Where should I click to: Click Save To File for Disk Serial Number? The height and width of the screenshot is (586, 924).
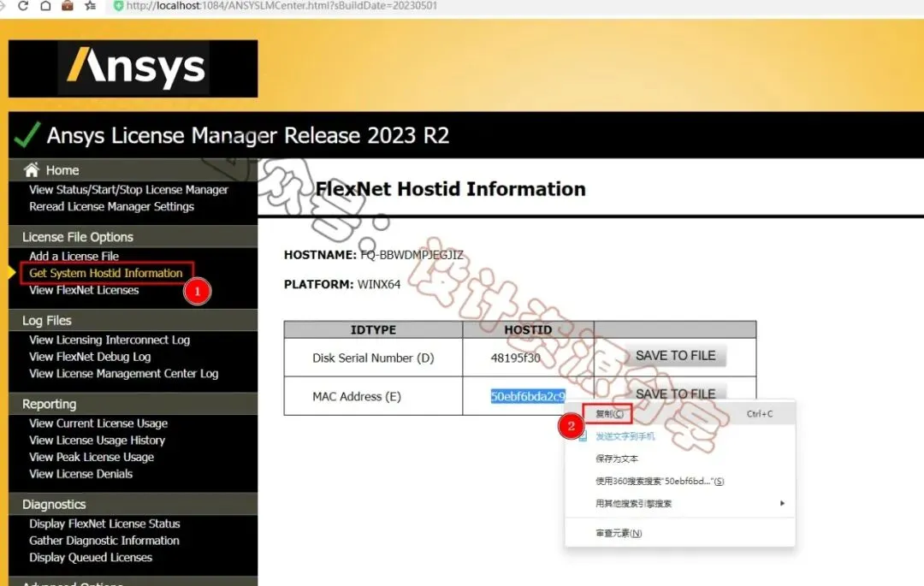tap(675, 356)
